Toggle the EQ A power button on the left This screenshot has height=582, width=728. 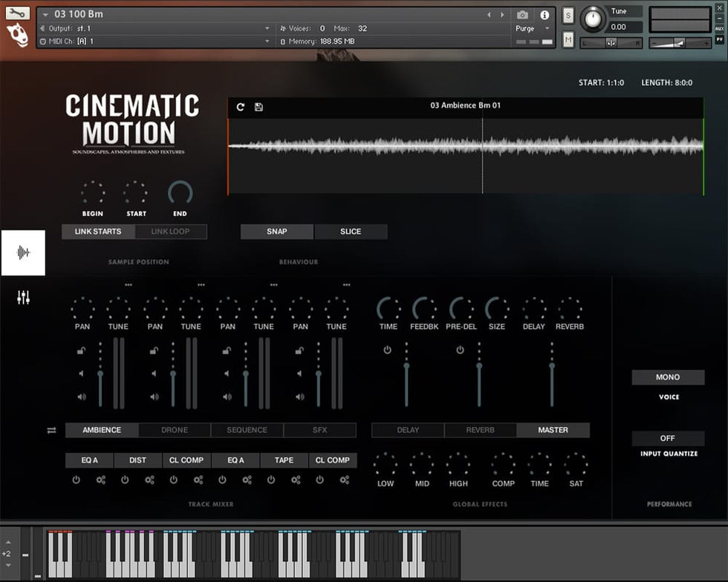pos(76,480)
